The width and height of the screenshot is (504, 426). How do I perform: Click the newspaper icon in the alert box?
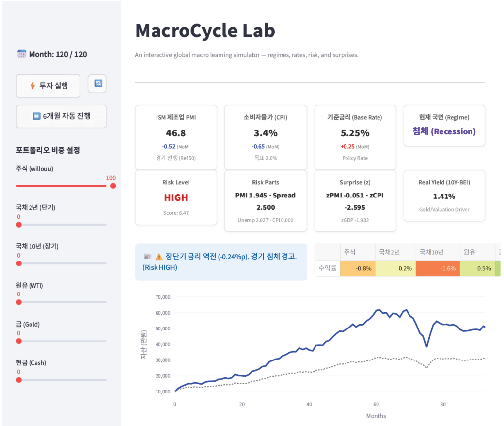point(147,257)
